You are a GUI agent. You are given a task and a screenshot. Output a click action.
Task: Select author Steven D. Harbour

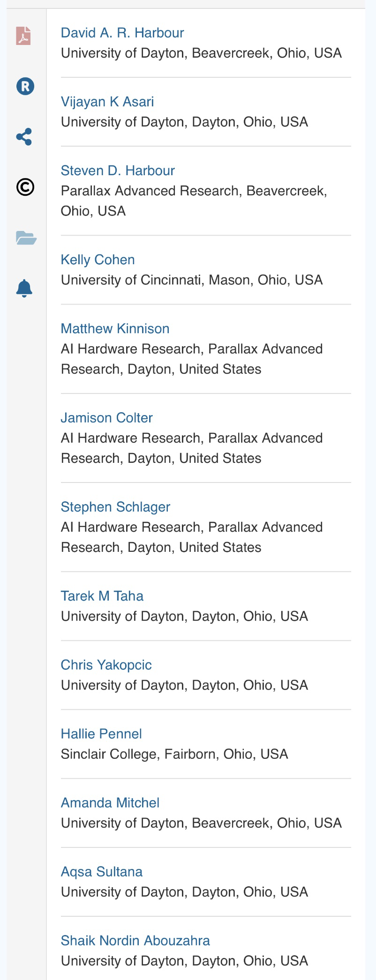coord(118,171)
